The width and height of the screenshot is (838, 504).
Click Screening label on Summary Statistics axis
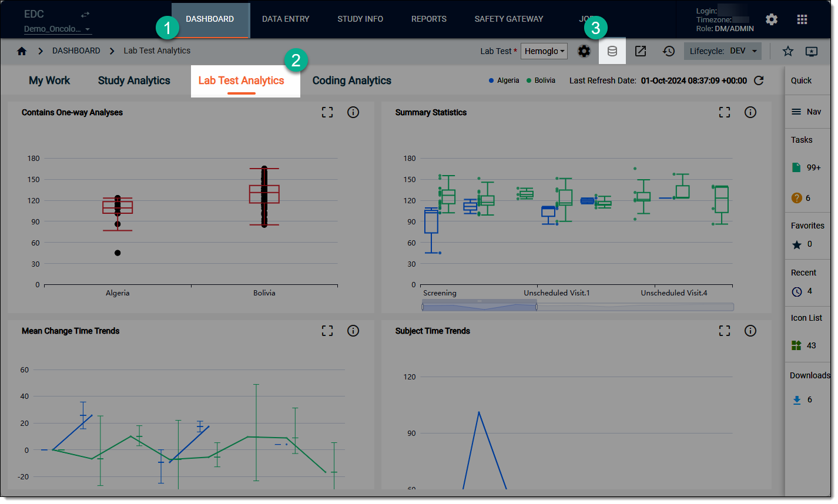click(x=440, y=293)
